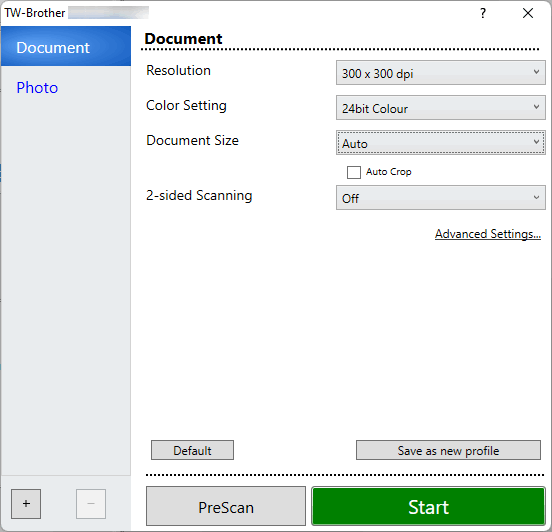Image resolution: width=552 pixels, height=532 pixels.
Task: Expand the Color Setting combo box
Action: [441, 108]
